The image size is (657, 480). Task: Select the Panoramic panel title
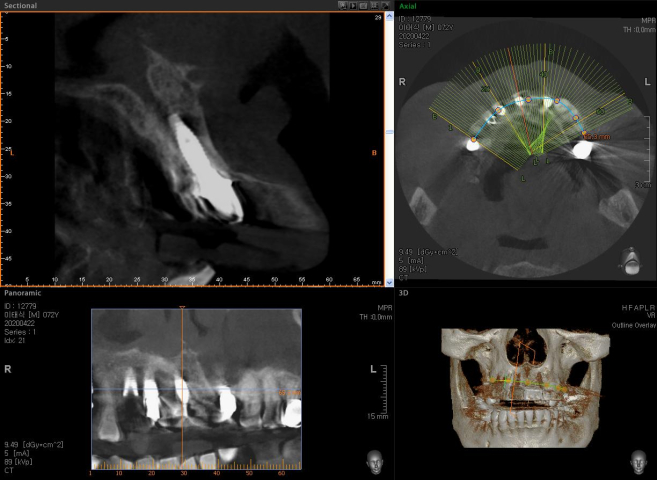tap(20, 294)
